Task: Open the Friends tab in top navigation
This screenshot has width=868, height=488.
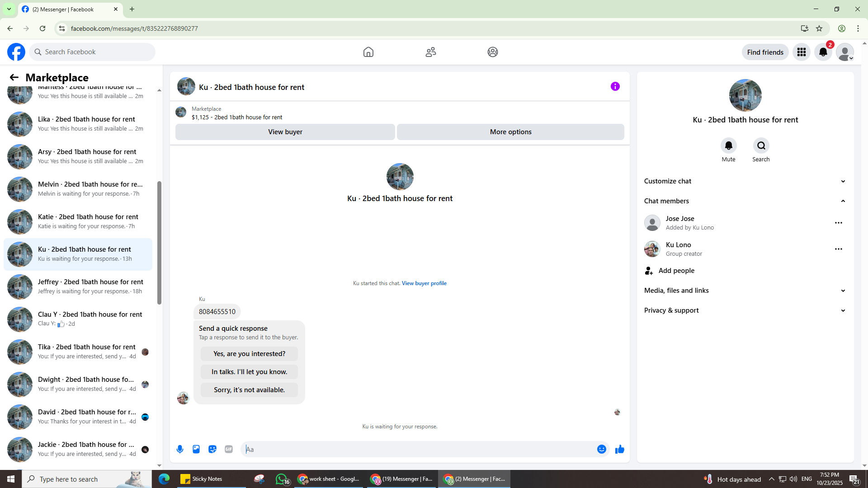Action: point(430,52)
